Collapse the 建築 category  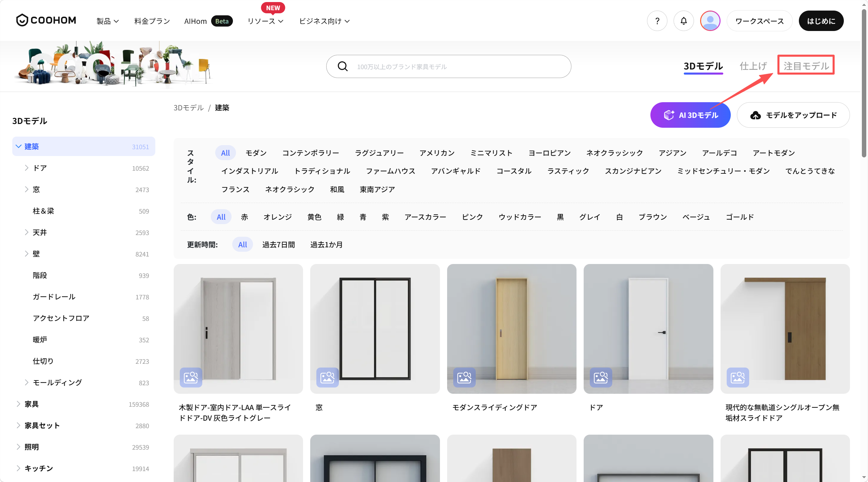[x=19, y=146]
